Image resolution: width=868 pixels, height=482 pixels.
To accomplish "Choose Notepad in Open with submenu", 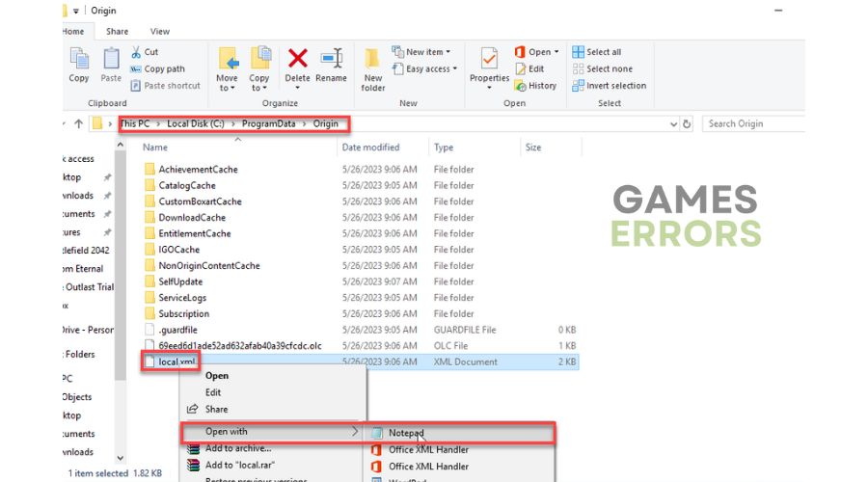I will (x=406, y=433).
